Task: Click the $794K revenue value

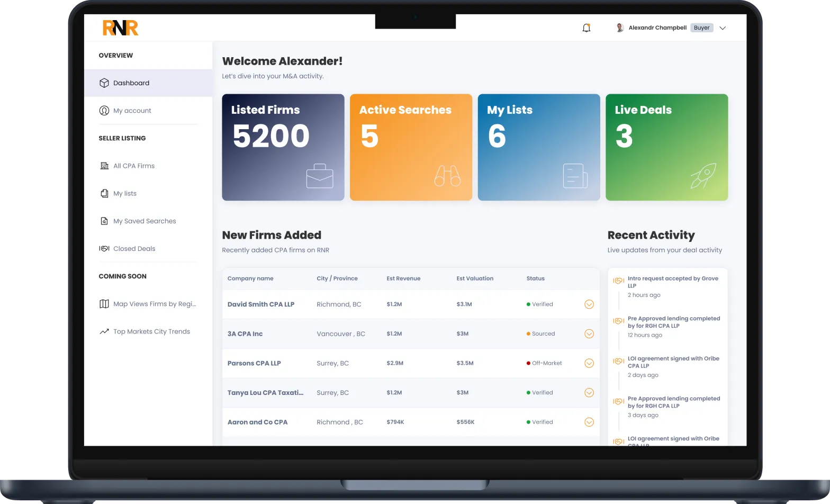Action: tap(395, 422)
